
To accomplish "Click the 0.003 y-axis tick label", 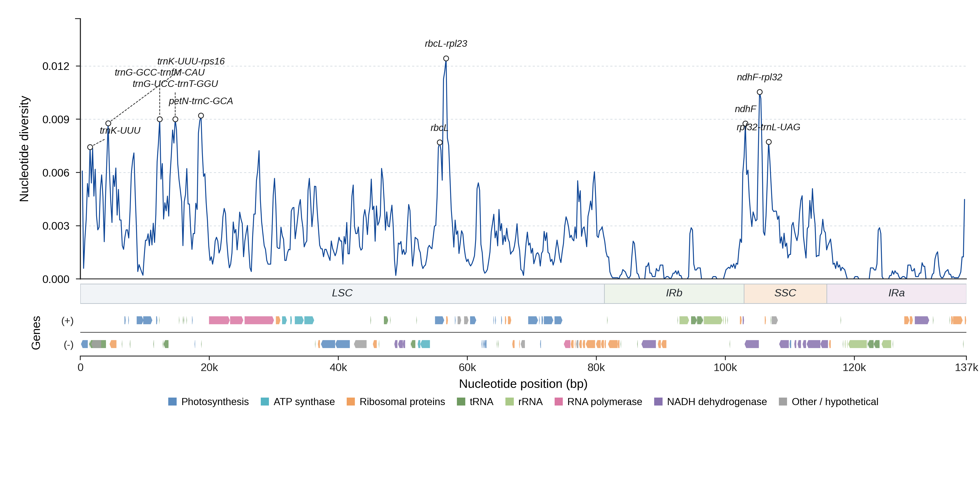I will point(56,226).
